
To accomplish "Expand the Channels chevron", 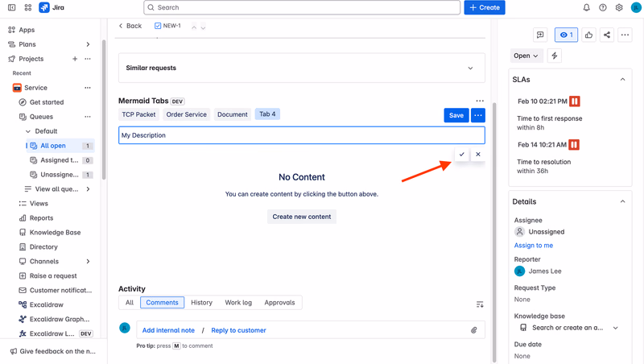I will click(x=88, y=261).
